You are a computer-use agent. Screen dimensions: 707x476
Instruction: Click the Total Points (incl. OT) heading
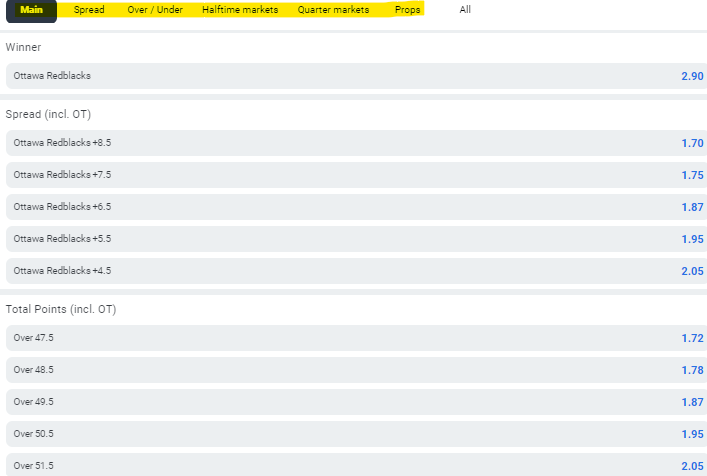[x=61, y=309]
